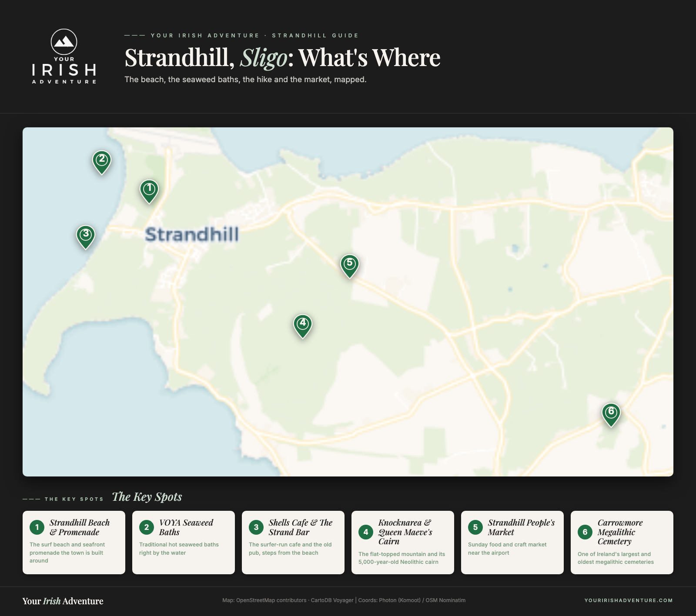Click map pin number 5 for People's Market
Image resolution: width=696 pixels, height=616 pixels.
tap(350, 266)
